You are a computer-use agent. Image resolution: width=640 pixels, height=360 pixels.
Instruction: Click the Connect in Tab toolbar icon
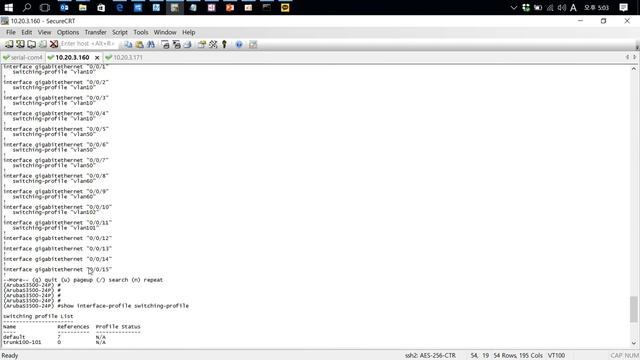31,44
